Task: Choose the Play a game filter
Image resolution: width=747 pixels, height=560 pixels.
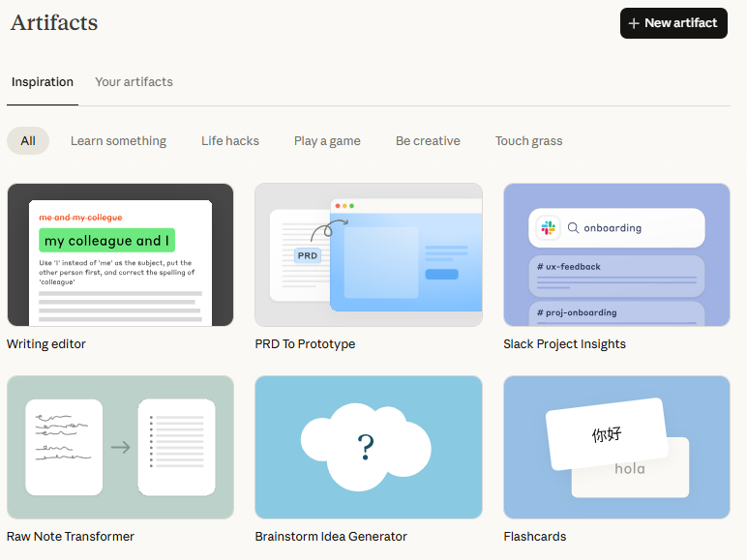Action: point(327,141)
